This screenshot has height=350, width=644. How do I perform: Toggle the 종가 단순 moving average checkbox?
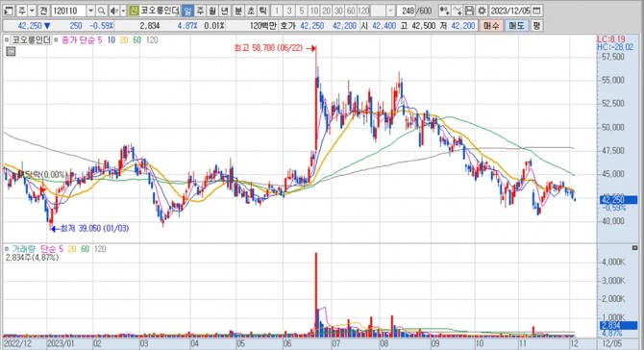(57, 40)
